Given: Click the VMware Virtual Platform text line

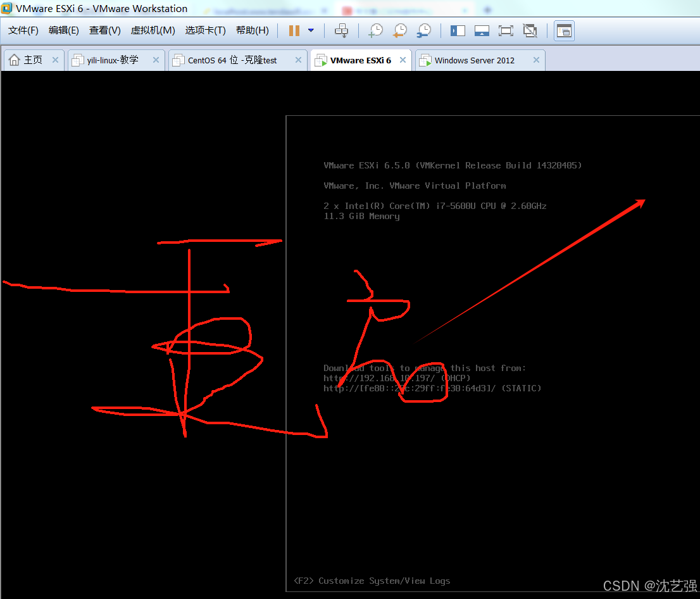Looking at the screenshot, I should pos(415,186).
